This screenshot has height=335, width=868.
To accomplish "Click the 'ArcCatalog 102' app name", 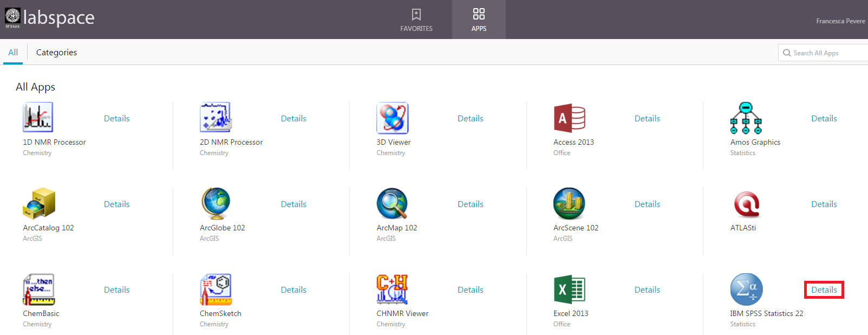I will pos(48,228).
